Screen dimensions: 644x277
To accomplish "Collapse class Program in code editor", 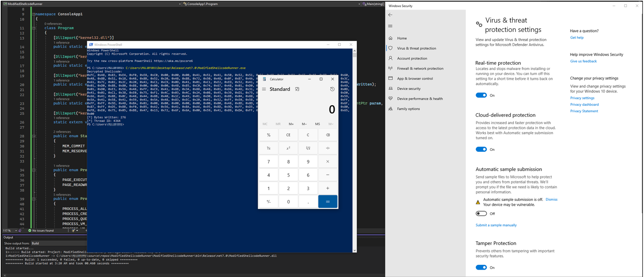I will [x=34, y=28].
